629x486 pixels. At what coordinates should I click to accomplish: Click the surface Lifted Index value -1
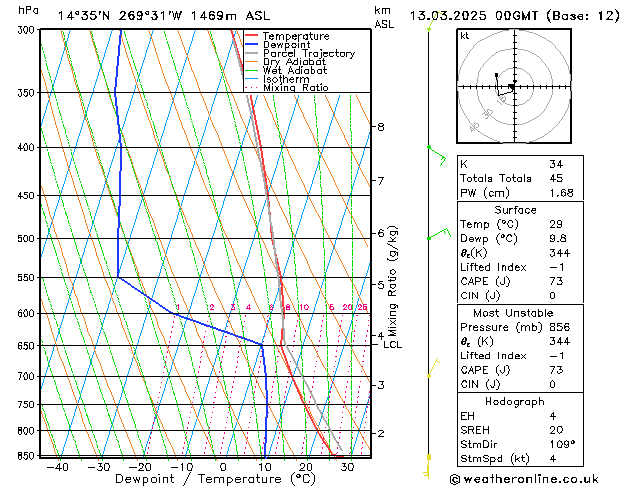click(x=557, y=267)
